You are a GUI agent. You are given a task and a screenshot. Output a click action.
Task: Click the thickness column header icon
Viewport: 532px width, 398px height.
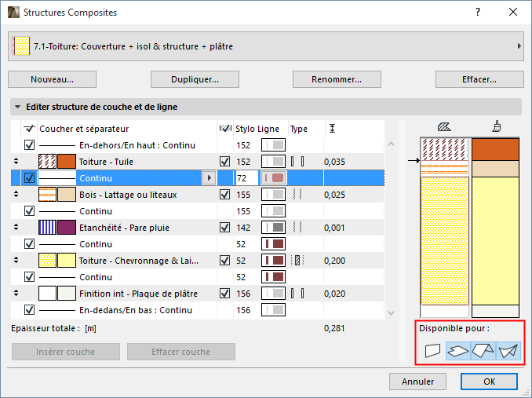tap(333, 129)
